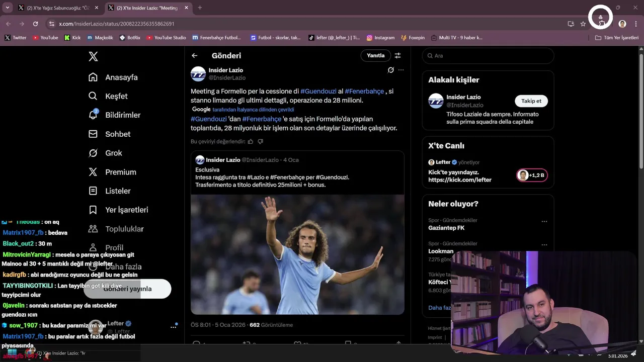This screenshot has width=644, height=362.
Task: Click the browser forward arrow
Action: 22,24
